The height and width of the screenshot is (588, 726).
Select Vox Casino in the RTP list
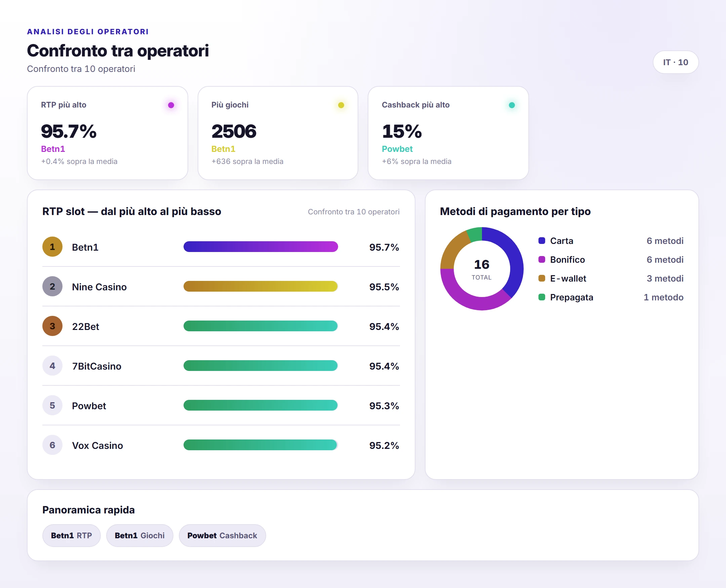click(x=97, y=446)
